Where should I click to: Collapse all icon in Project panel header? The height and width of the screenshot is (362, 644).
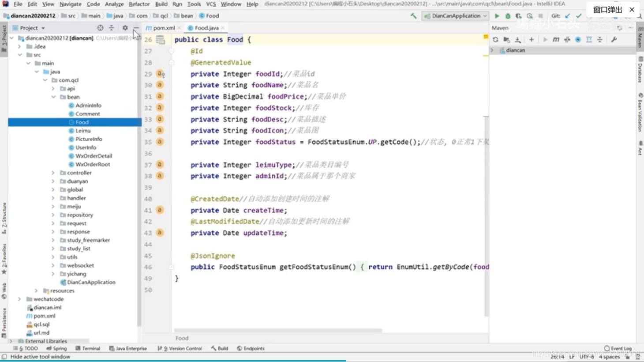tap(112, 28)
